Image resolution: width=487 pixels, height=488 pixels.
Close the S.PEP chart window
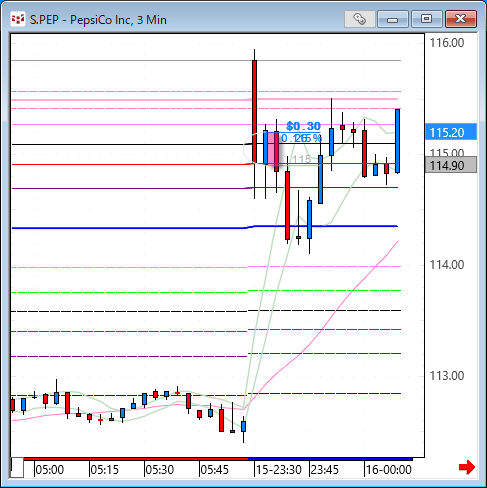[461, 19]
